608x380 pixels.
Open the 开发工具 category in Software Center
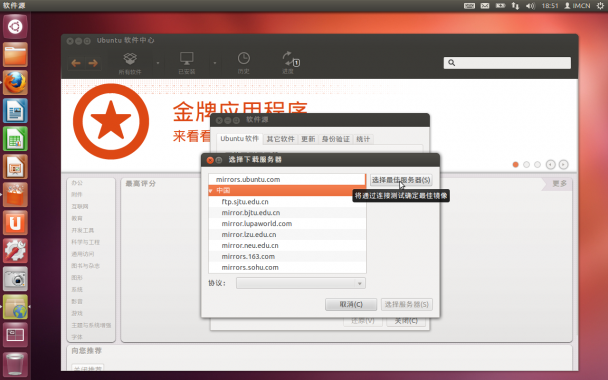click(83, 230)
